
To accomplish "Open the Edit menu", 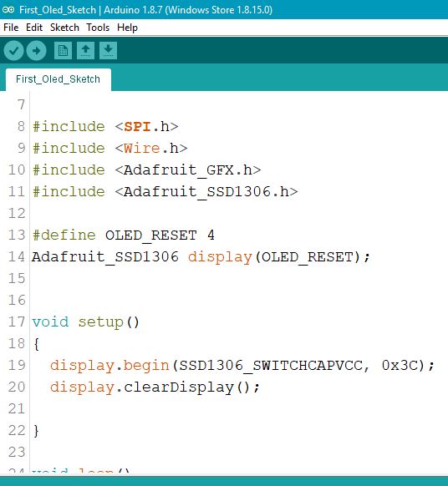I will pyautogui.click(x=34, y=28).
